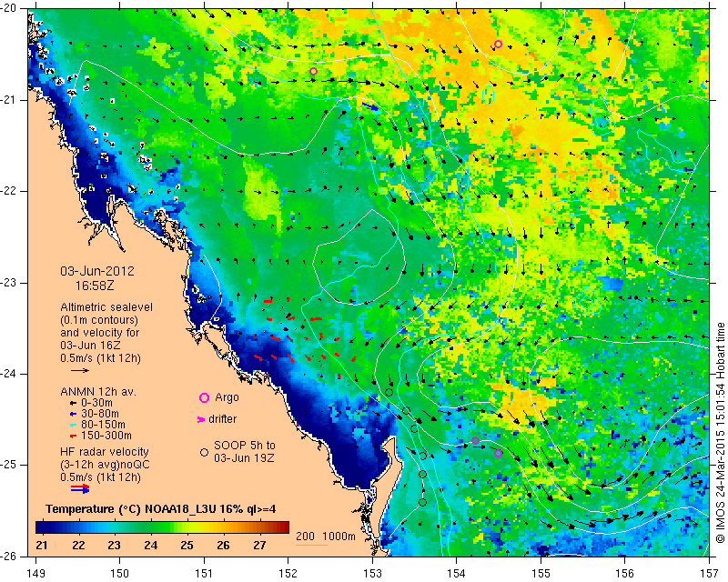Click the red 150-300m ANMN arrow symbol
Screen dimensions: 728x582
coord(73,436)
